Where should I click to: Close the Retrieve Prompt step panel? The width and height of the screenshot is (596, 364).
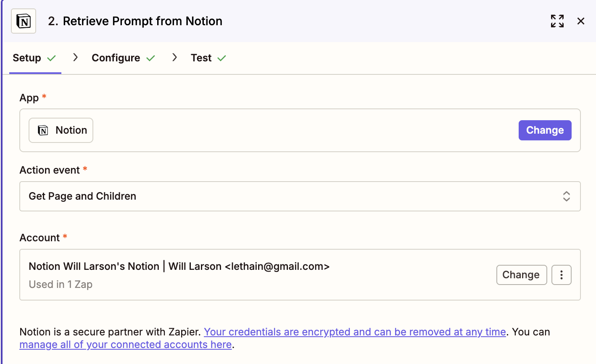581,21
